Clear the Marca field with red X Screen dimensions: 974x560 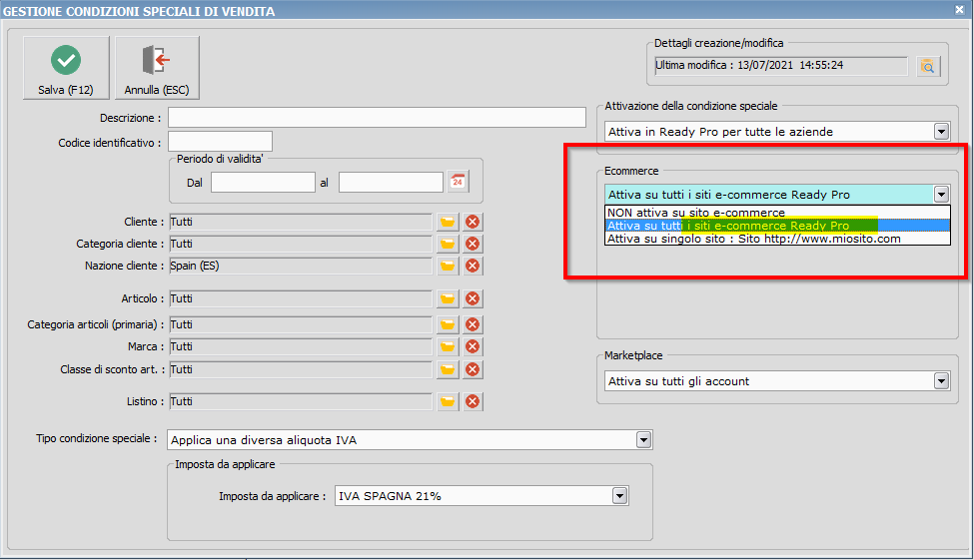(473, 346)
